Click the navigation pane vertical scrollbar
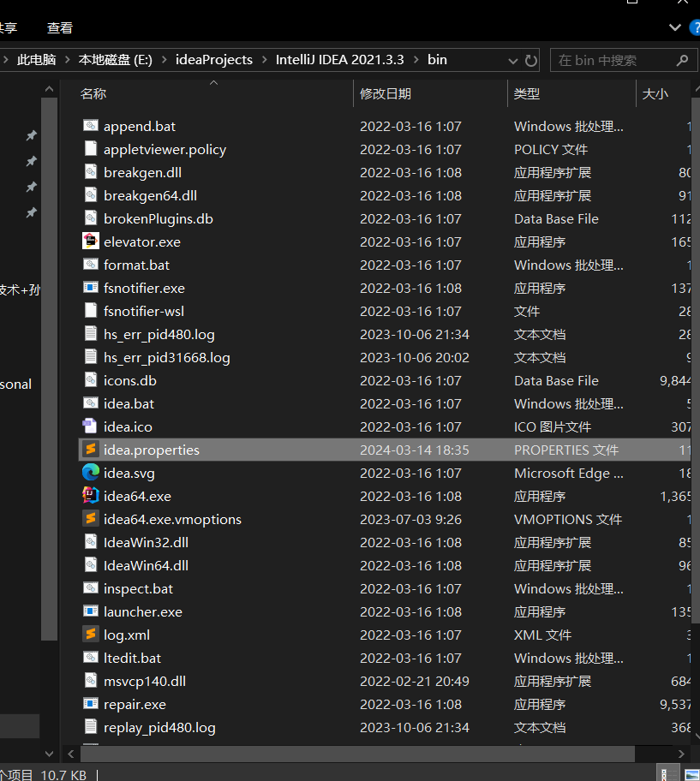 [50, 368]
